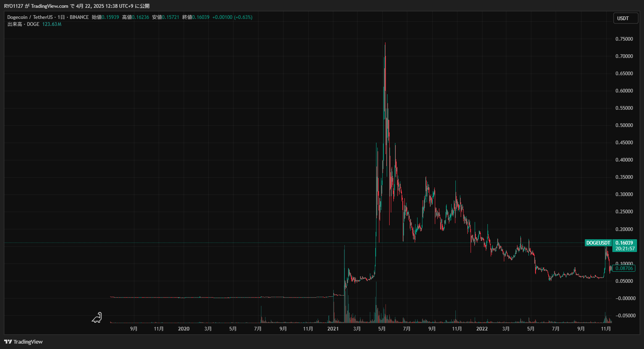Click the TradingView.com text in the header
Viewport: 644px width, 349px height.
[x=49, y=6]
